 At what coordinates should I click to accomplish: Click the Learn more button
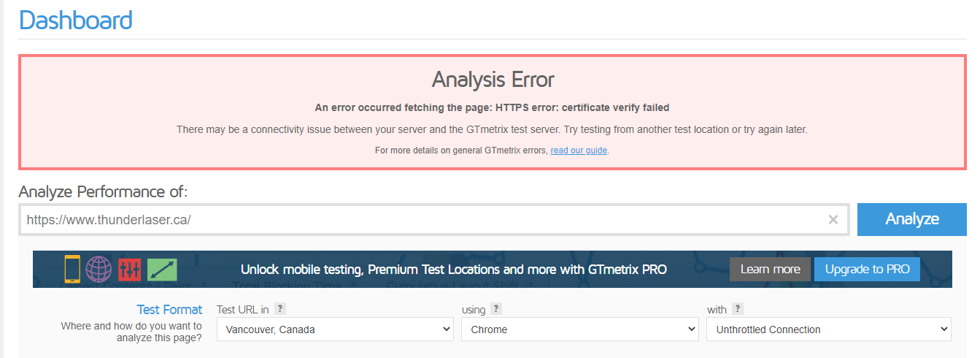coord(770,270)
